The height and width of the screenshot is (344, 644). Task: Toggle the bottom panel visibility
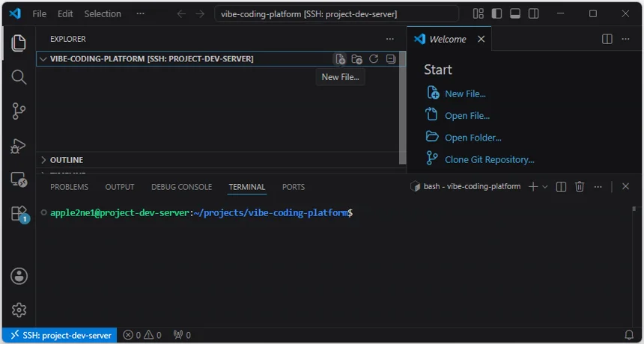(515, 13)
